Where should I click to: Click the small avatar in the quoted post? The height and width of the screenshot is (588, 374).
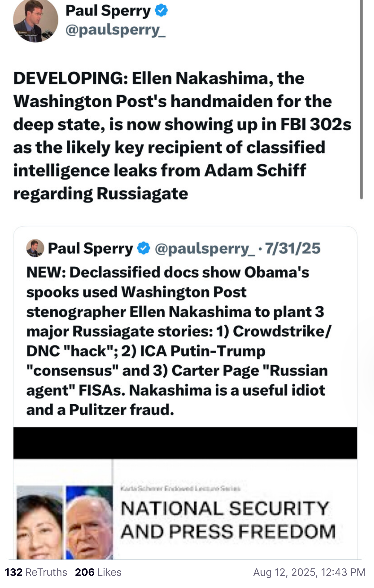pos(35,248)
